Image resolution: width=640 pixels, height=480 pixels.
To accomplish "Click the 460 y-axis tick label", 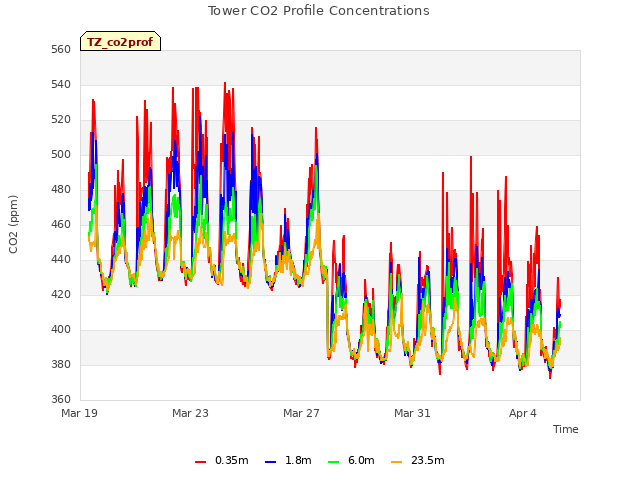I will (61, 225).
